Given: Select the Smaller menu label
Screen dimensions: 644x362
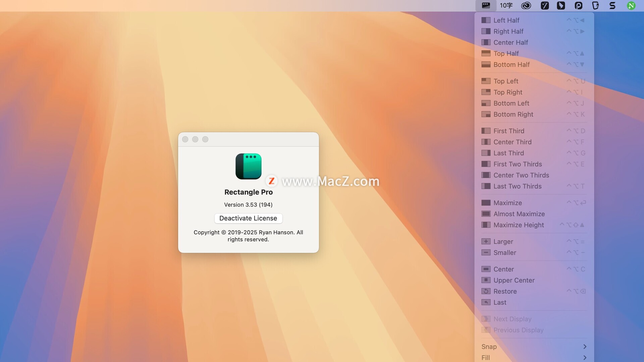Looking at the screenshot, I should [504, 252].
